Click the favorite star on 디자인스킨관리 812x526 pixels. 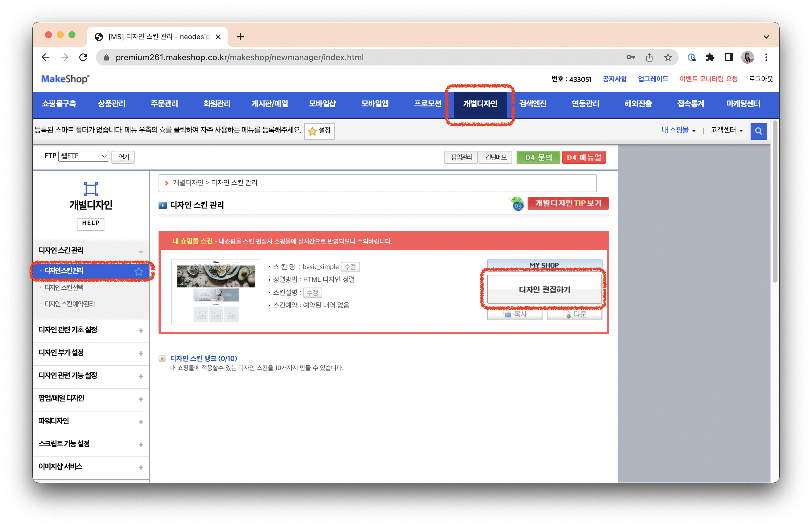[139, 271]
